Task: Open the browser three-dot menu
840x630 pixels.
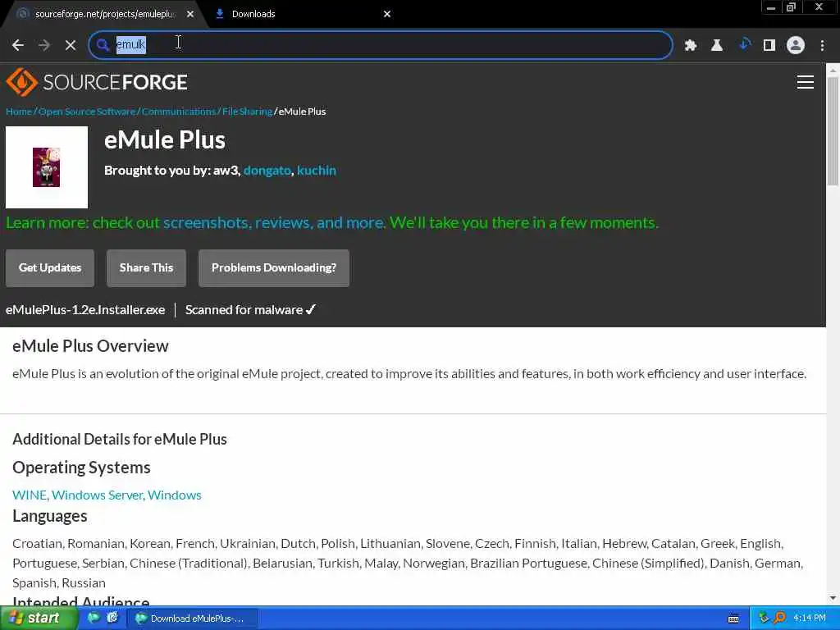Action: (822, 46)
